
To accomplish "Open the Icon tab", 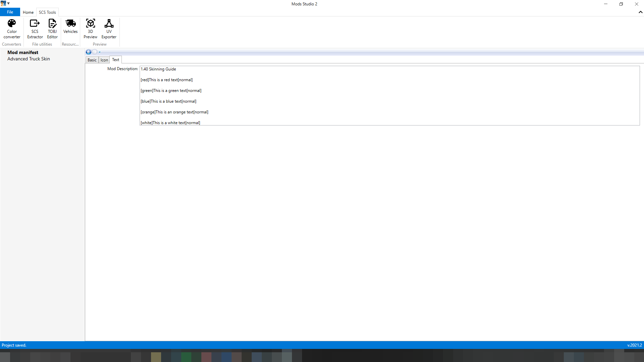I will 104,60.
